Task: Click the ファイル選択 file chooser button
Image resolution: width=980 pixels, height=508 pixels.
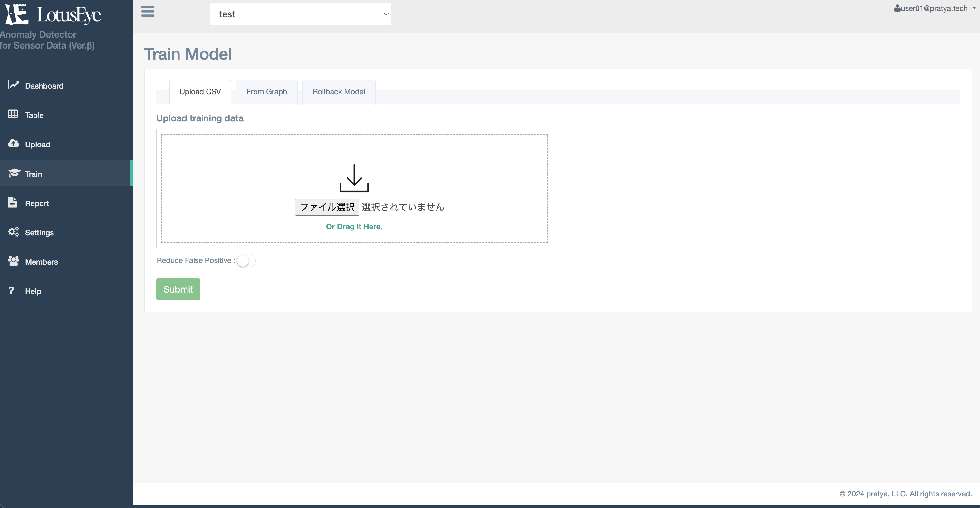Action: tap(327, 207)
